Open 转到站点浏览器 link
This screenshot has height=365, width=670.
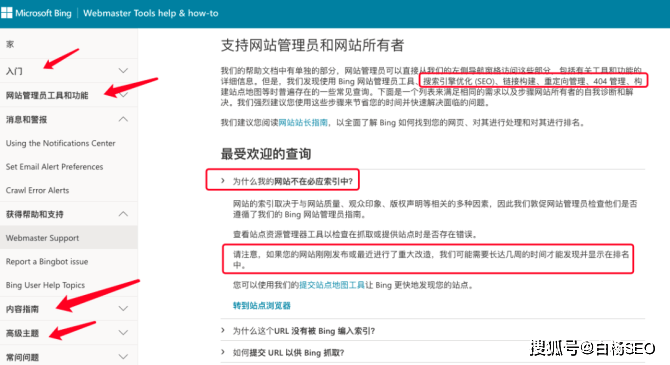(262, 306)
